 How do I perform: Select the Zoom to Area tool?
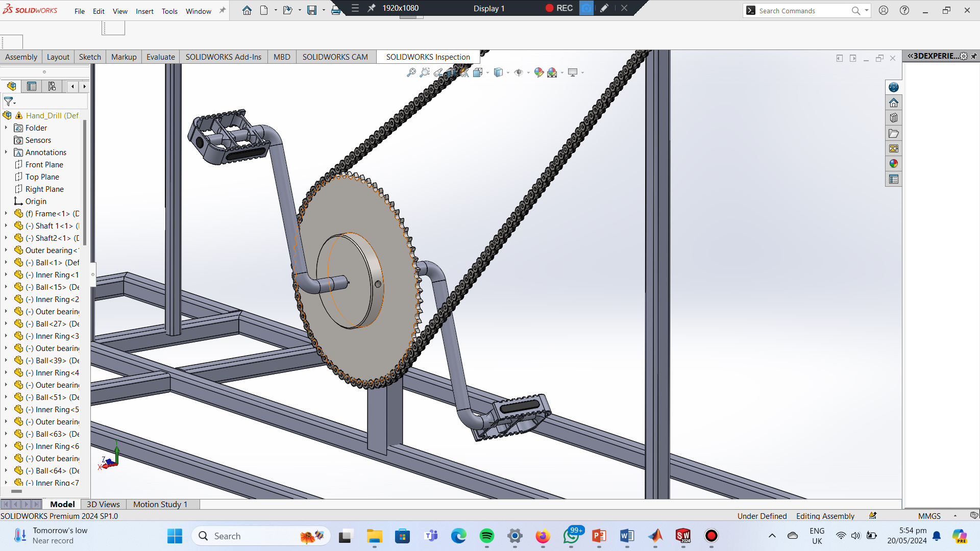tap(424, 72)
